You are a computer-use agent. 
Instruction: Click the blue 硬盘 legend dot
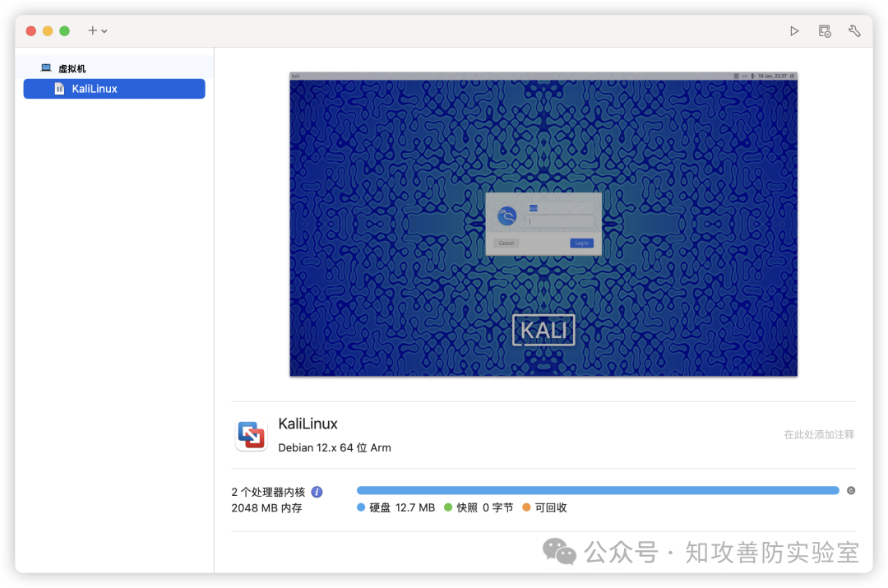pos(361,507)
